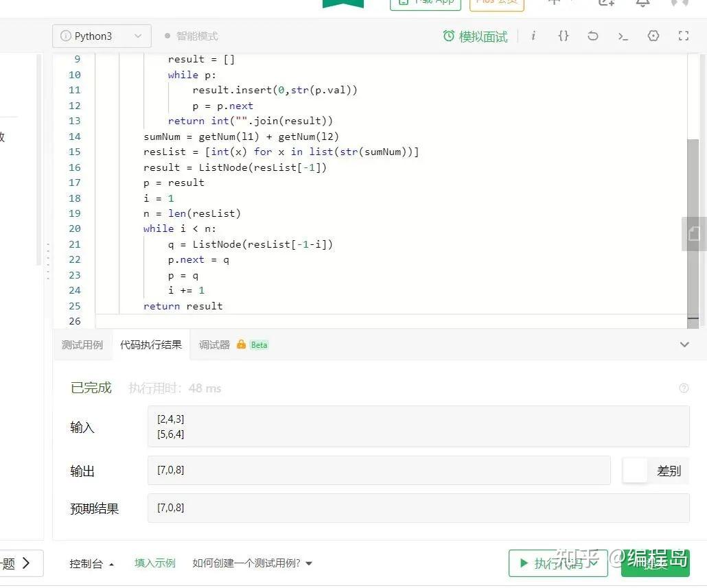Open the code formatting icon in toolbar
This screenshot has height=588, width=707.
click(564, 36)
